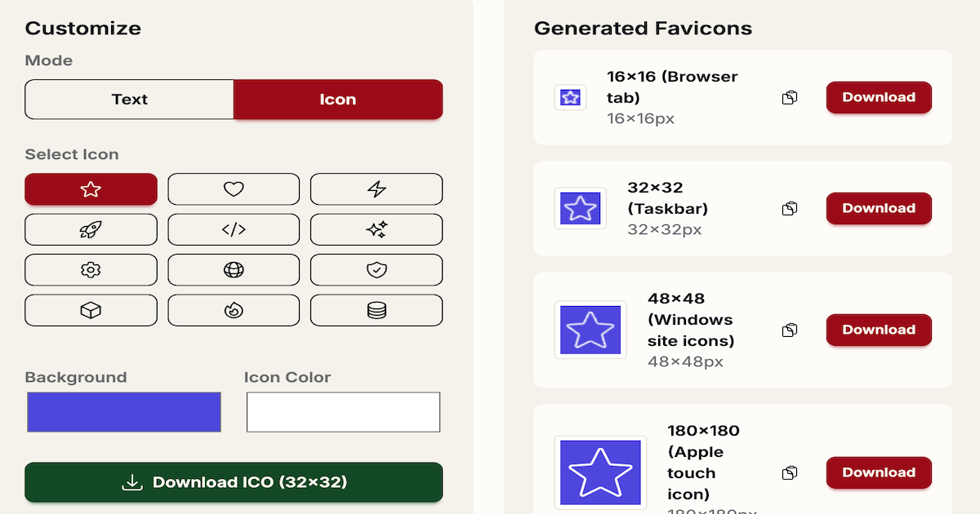Select the sparkles icon
The image size is (980, 514).
click(x=376, y=229)
